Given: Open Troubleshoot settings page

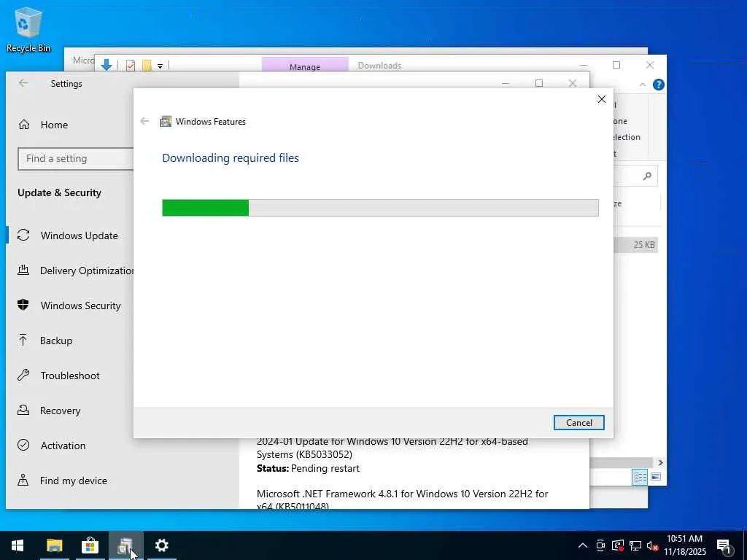Looking at the screenshot, I should click(70, 376).
